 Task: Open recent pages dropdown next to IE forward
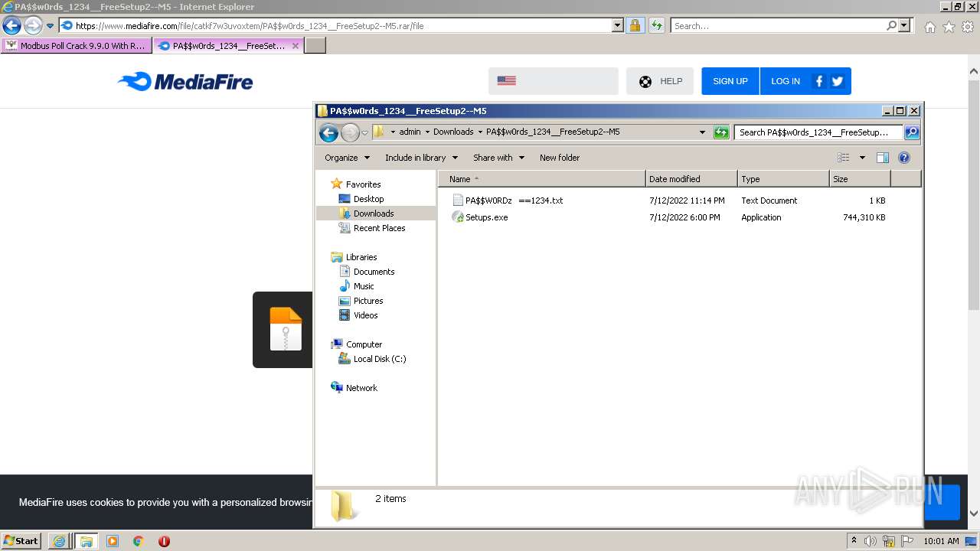tap(51, 25)
